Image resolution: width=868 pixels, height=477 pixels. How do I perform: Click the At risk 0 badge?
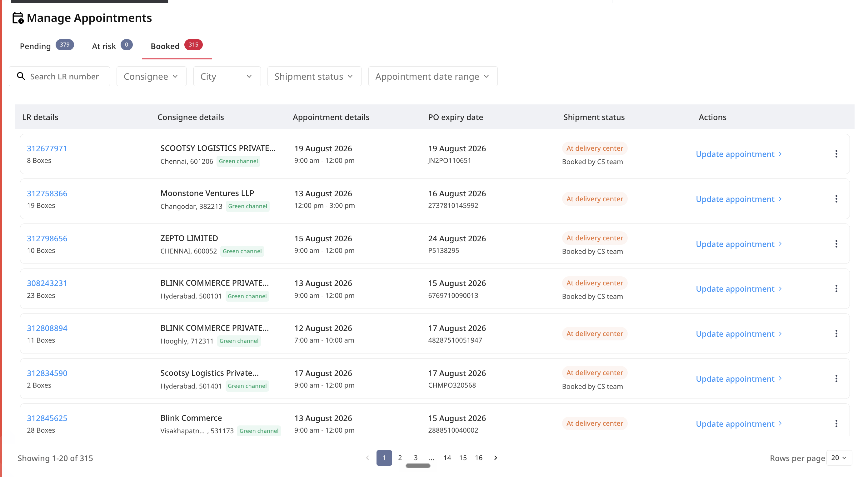point(127,45)
